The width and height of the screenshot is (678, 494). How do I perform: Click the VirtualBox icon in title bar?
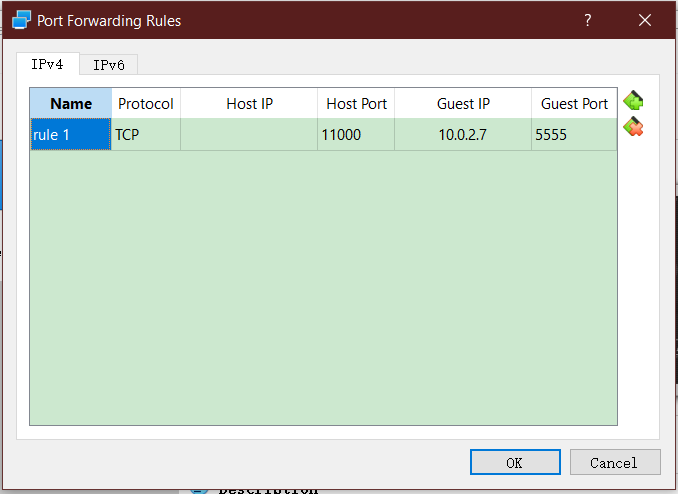(x=21, y=20)
